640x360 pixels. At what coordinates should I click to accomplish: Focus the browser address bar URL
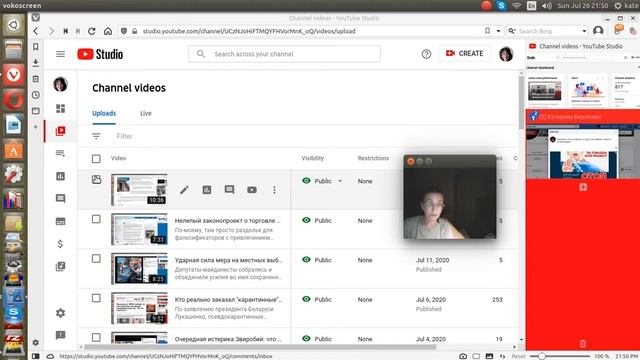click(249, 31)
